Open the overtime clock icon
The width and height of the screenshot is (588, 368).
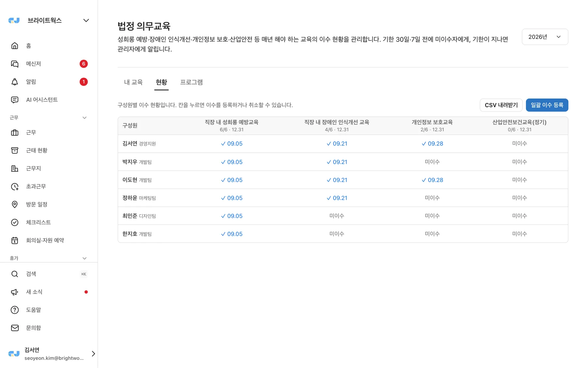[x=15, y=186]
